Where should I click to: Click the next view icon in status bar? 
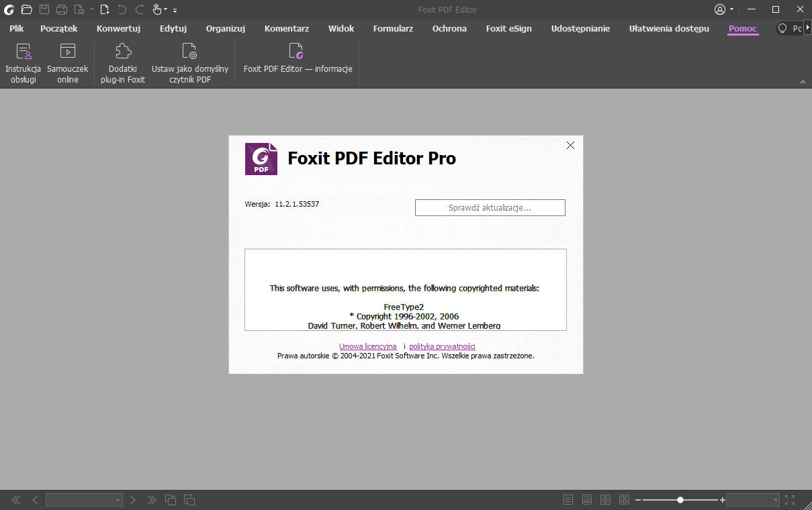(189, 500)
